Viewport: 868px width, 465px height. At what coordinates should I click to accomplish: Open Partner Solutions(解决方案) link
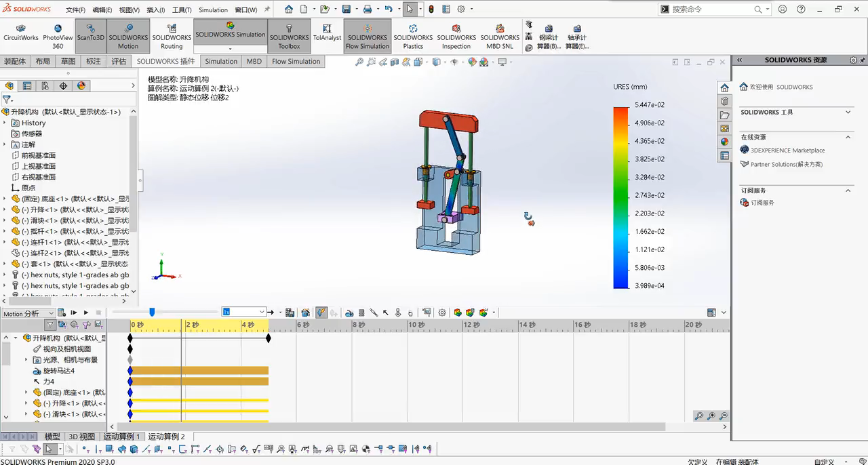(787, 164)
